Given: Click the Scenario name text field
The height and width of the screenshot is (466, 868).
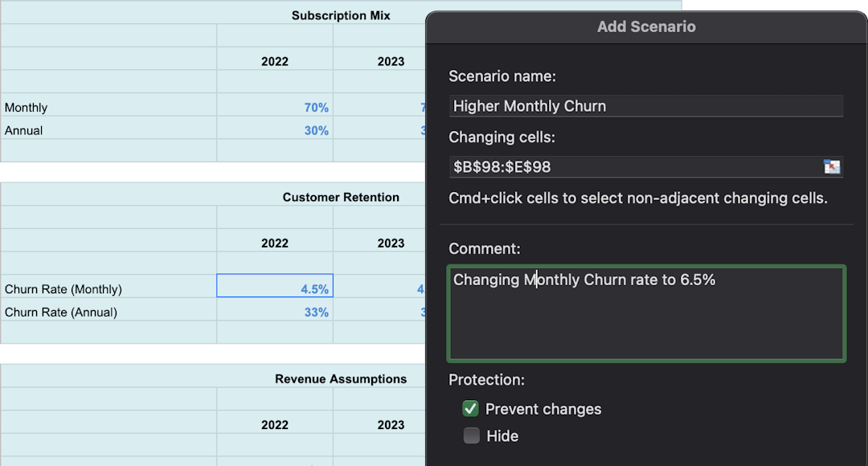Looking at the screenshot, I should 645,106.
